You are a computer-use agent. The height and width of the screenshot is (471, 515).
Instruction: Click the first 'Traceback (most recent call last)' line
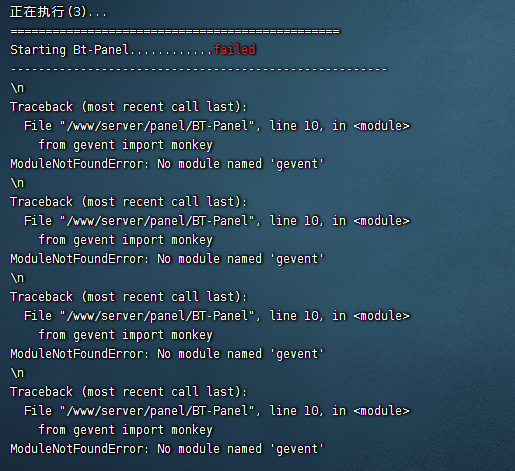(x=129, y=107)
